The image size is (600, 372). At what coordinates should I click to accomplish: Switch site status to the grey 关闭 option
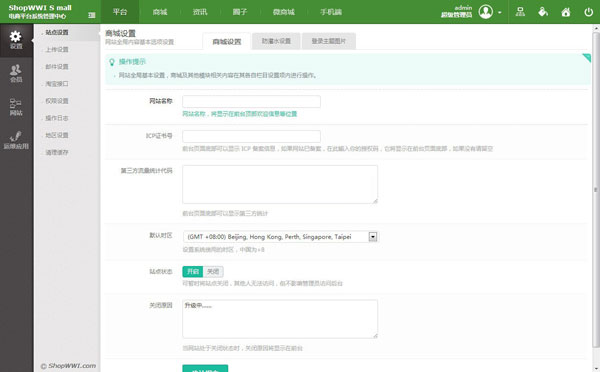[x=213, y=271]
